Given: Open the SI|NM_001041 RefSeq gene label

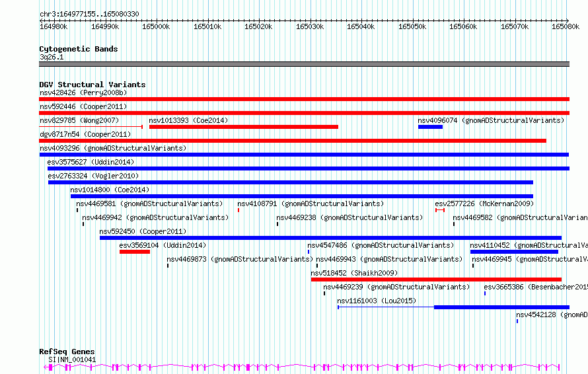Looking at the screenshot, I should 72,359.
